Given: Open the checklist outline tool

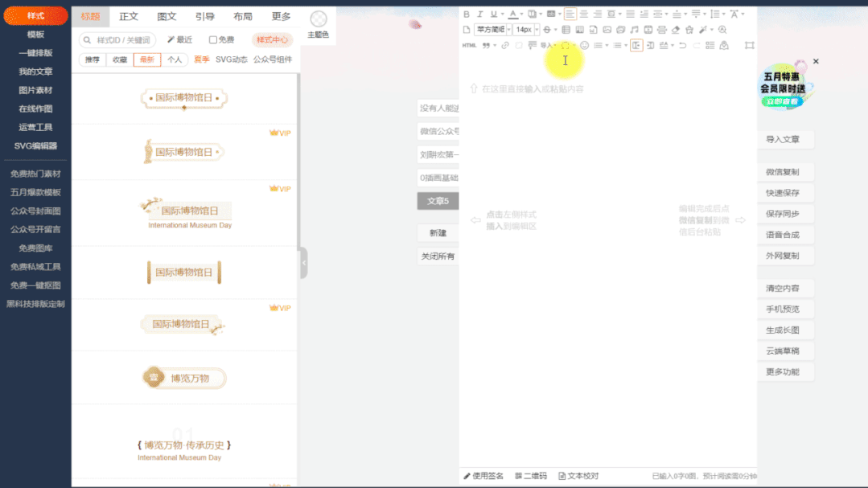Looking at the screenshot, I should (710, 45).
